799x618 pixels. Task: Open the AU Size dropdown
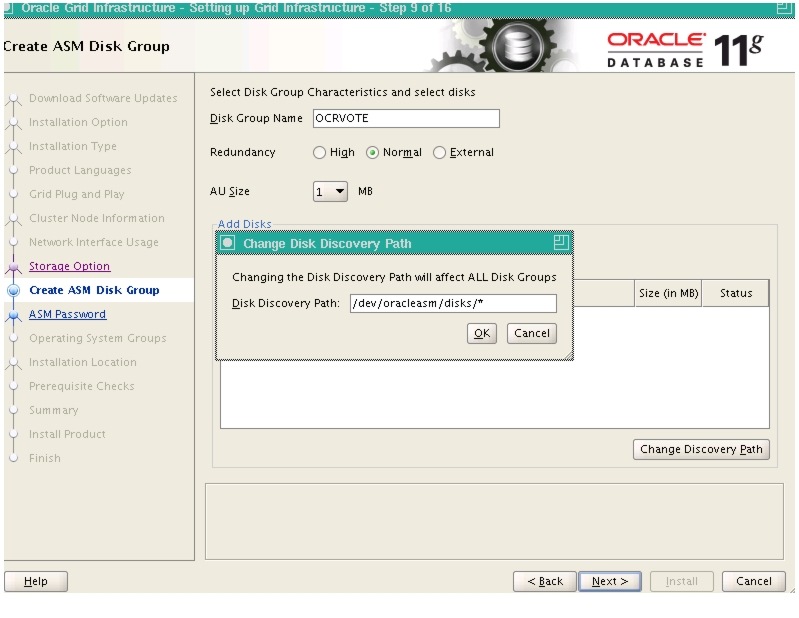[330, 192]
